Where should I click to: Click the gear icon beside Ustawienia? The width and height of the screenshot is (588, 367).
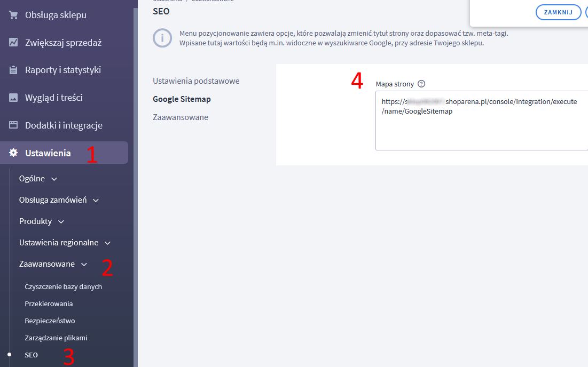click(x=13, y=153)
